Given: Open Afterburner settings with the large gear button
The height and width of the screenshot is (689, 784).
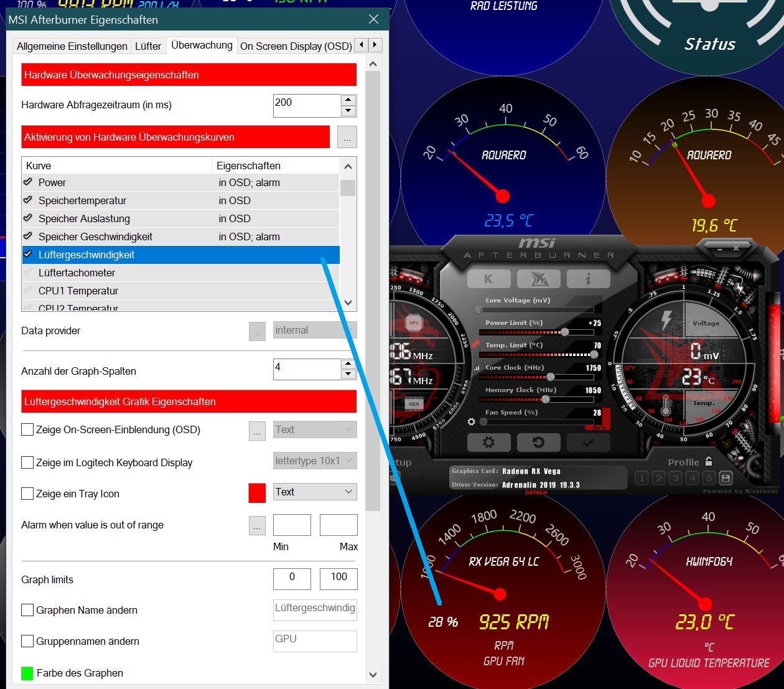Looking at the screenshot, I should tap(488, 443).
